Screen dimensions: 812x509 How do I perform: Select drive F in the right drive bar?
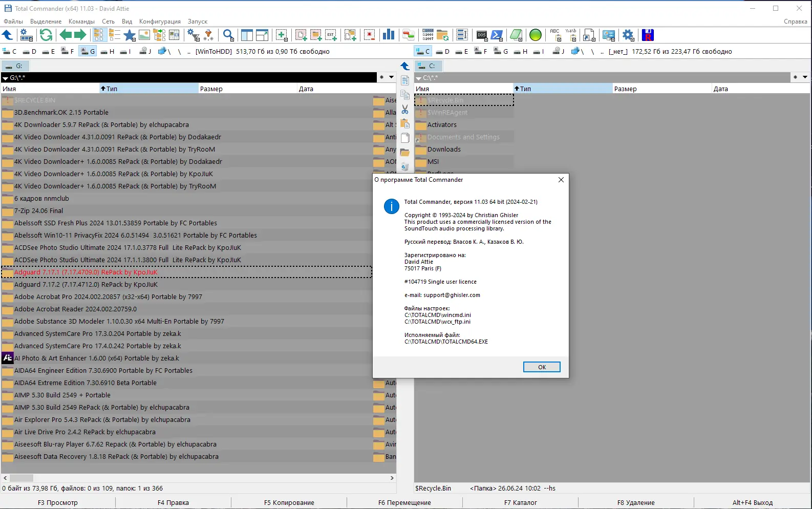click(x=481, y=51)
